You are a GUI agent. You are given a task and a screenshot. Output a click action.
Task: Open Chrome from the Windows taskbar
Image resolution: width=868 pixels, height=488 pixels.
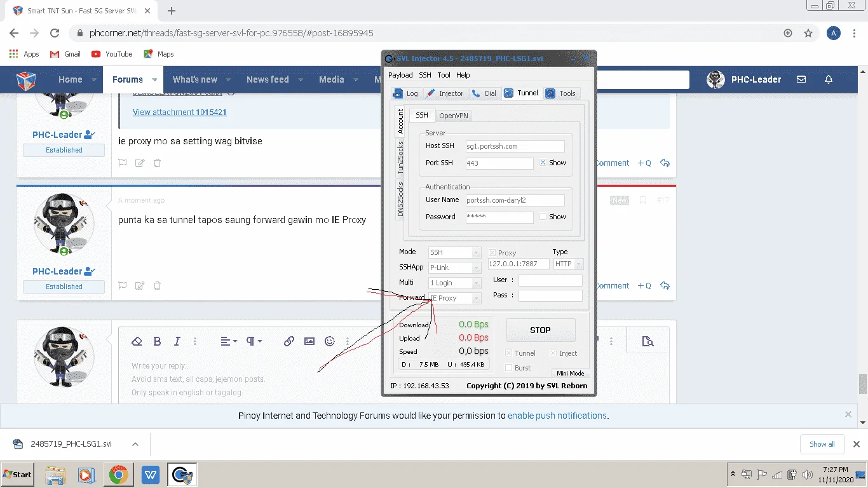118,475
